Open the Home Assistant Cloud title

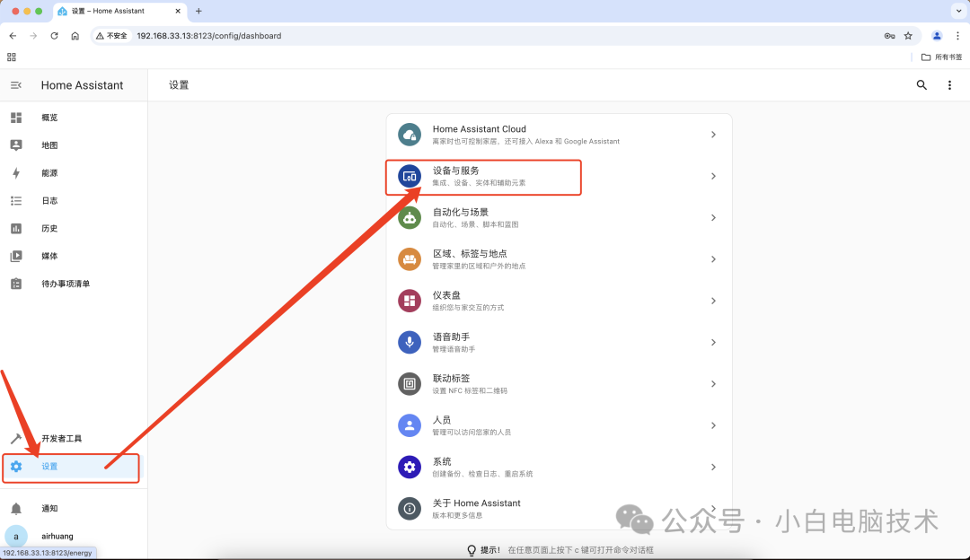[480, 129]
